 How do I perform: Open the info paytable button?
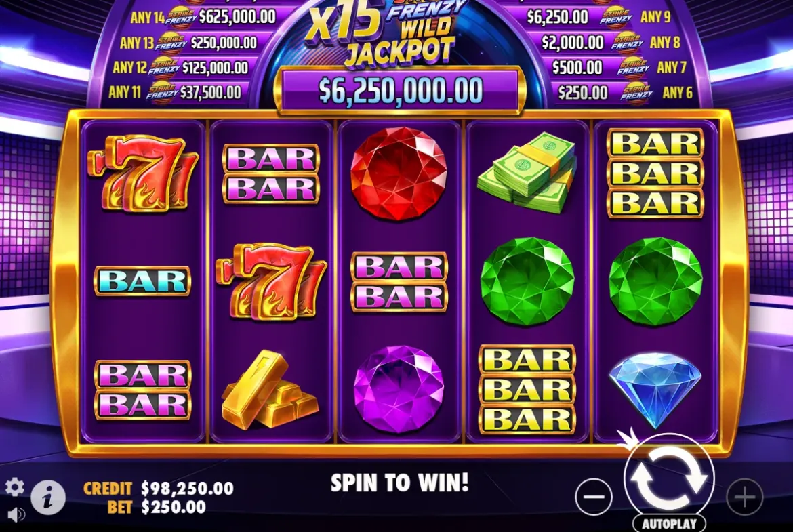coord(48,497)
